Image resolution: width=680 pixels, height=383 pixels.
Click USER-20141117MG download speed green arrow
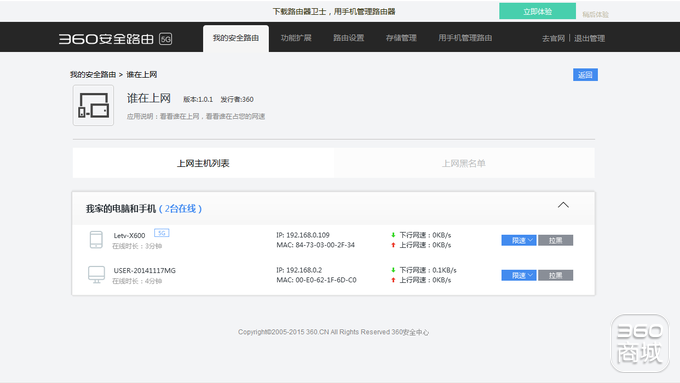coord(393,270)
